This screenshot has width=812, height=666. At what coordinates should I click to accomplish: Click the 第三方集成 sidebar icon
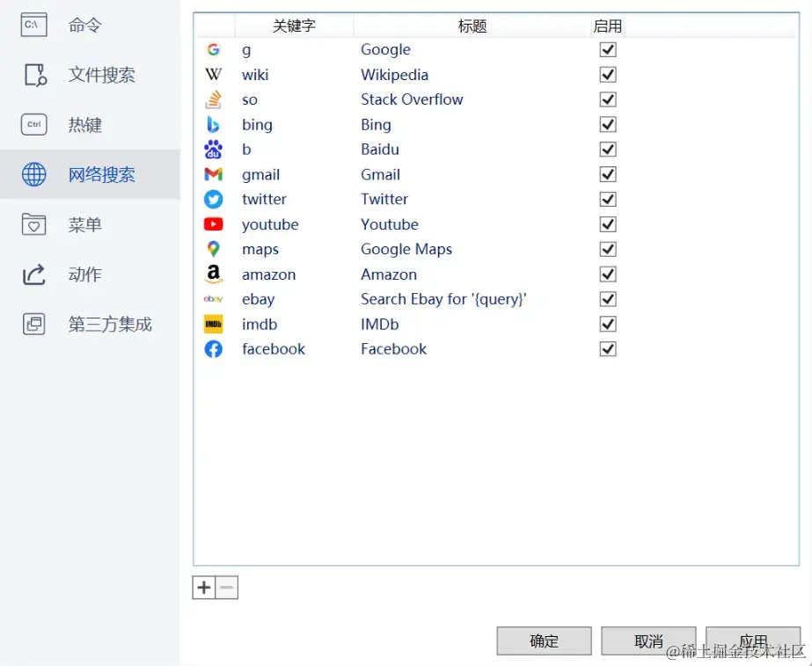pos(34,324)
